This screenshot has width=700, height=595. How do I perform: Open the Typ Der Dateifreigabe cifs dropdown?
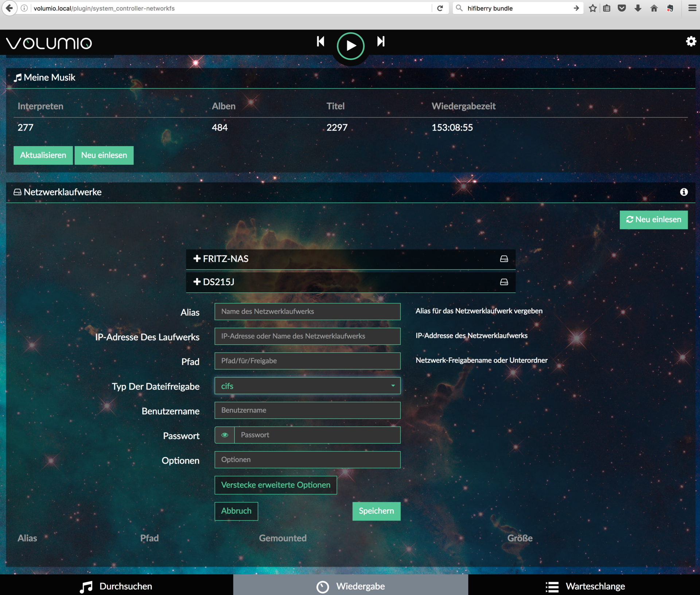[x=307, y=386]
